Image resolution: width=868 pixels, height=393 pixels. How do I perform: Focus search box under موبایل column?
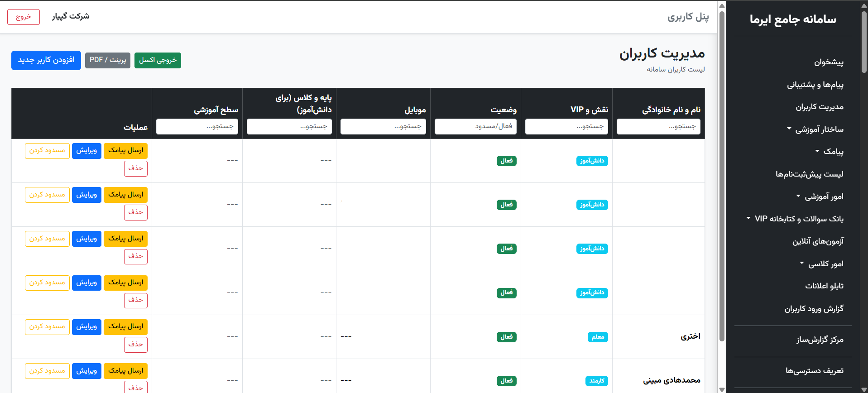coord(383,127)
